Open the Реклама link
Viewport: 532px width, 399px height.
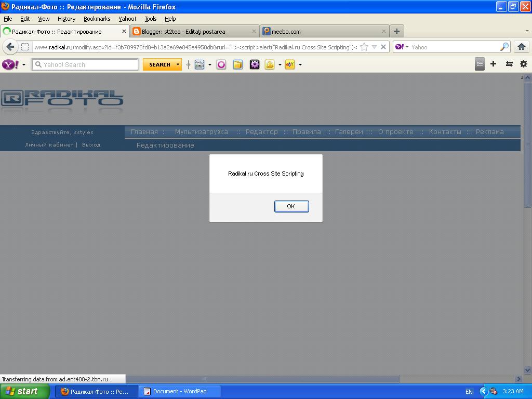[x=489, y=131]
